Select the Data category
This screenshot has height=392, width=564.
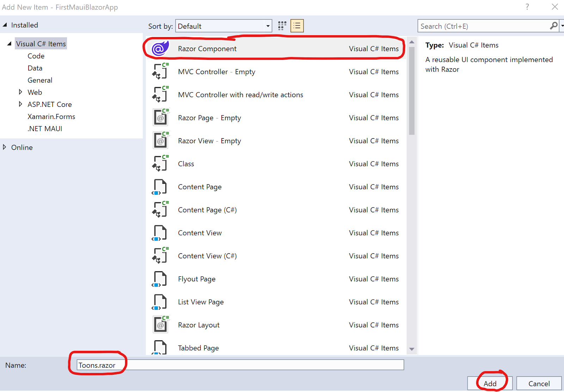[35, 68]
